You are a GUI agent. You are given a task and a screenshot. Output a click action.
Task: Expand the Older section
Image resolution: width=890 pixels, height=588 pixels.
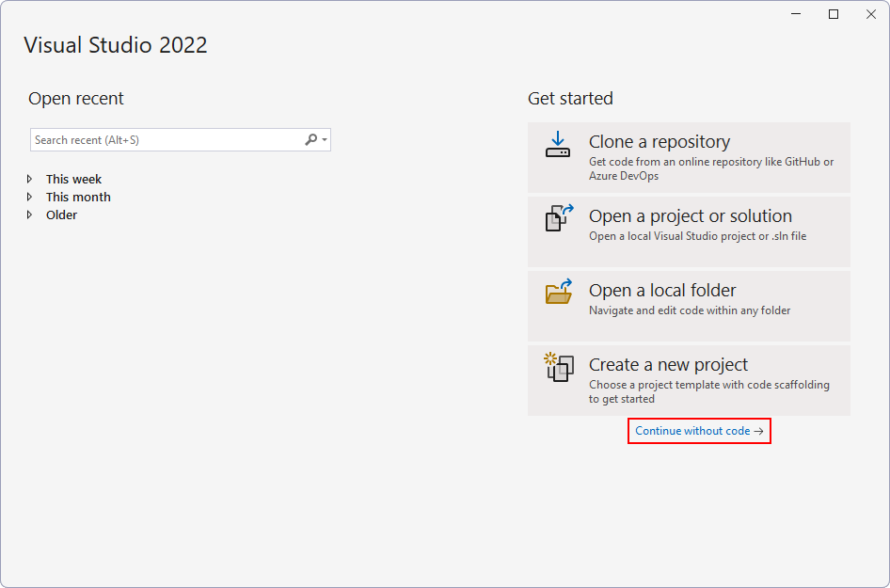click(29, 215)
